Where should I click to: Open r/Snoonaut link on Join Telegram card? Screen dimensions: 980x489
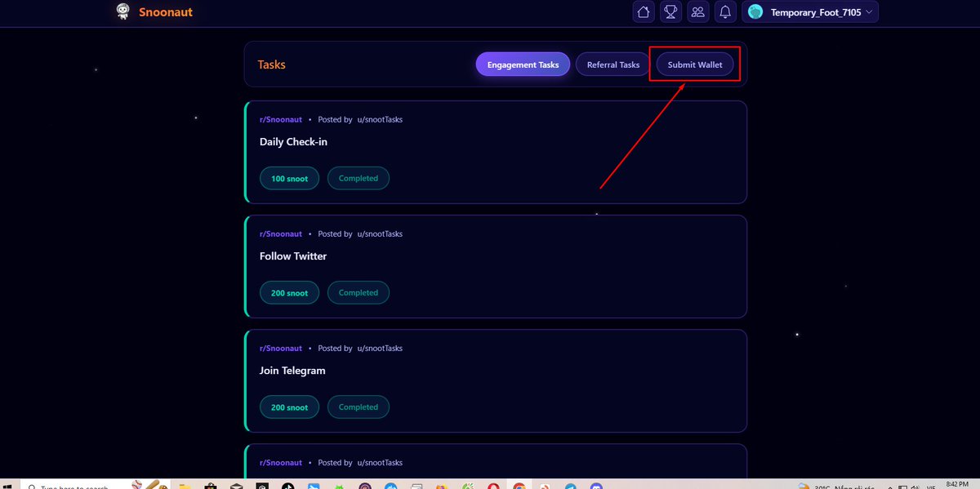[280, 348]
